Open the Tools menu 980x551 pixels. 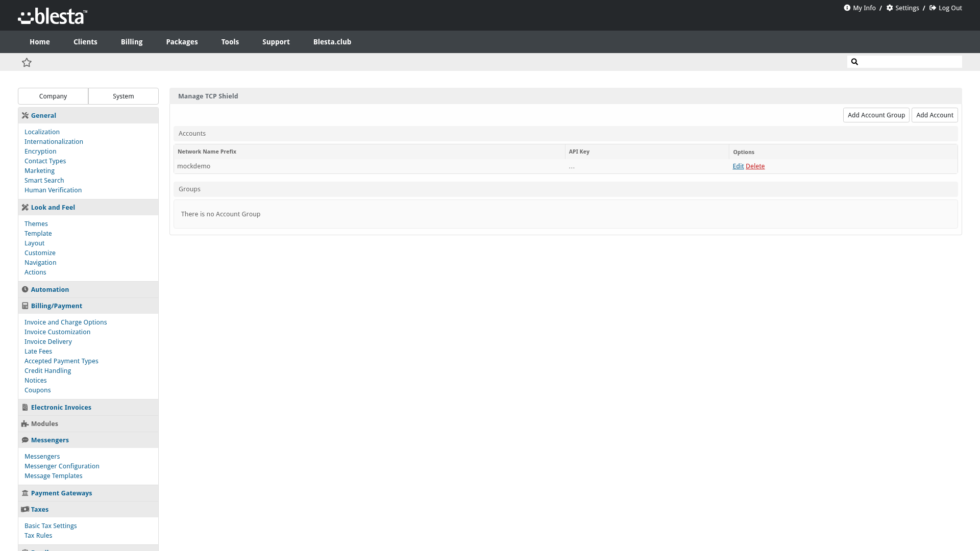click(x=230, y=42)
